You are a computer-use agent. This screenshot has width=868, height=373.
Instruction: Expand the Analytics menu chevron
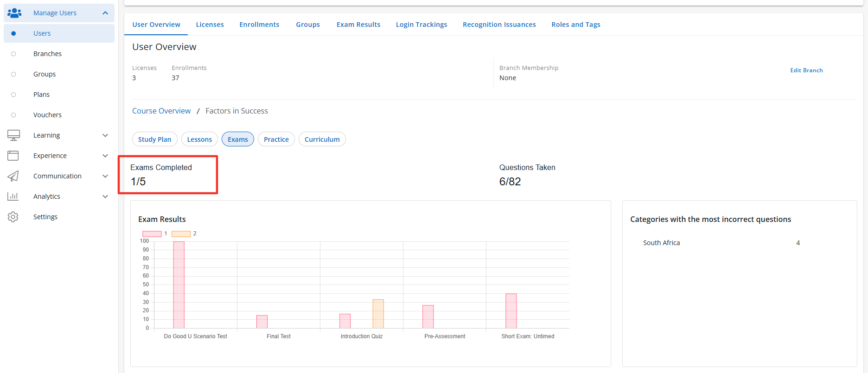click(105, 196)
